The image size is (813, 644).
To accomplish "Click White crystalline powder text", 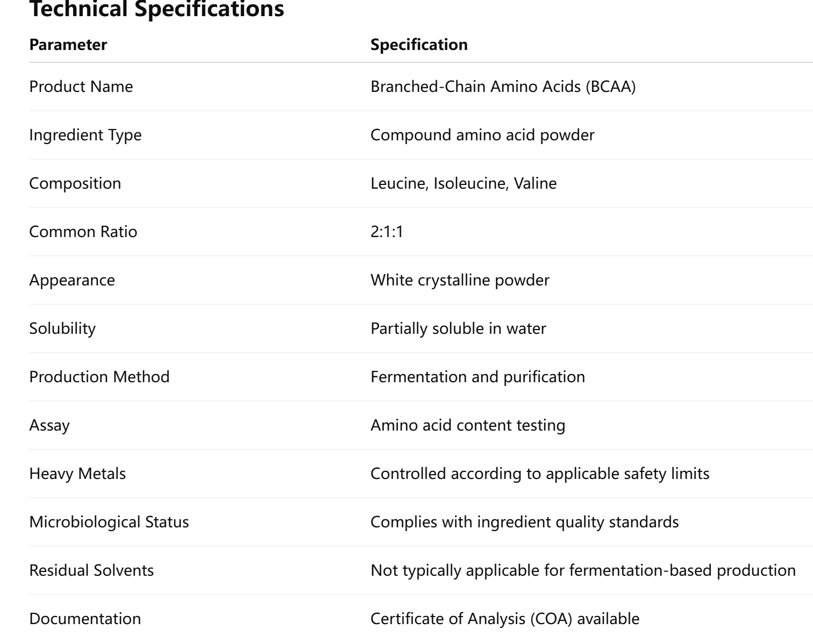I will click(460, 280).
